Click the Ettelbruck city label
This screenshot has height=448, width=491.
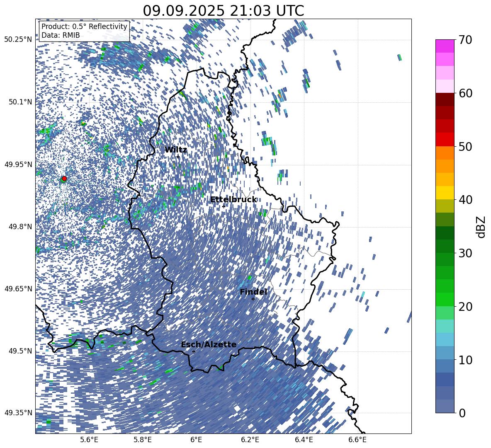[233, 200]
